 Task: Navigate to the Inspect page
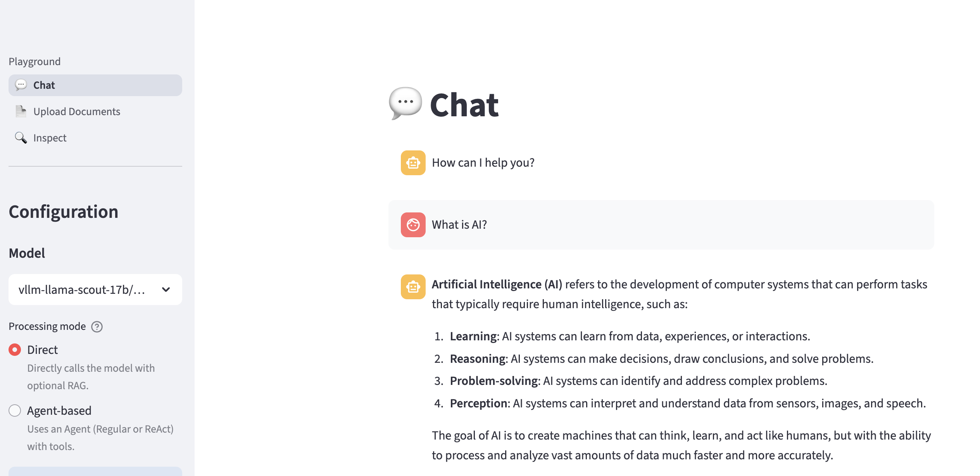(50, 138)
